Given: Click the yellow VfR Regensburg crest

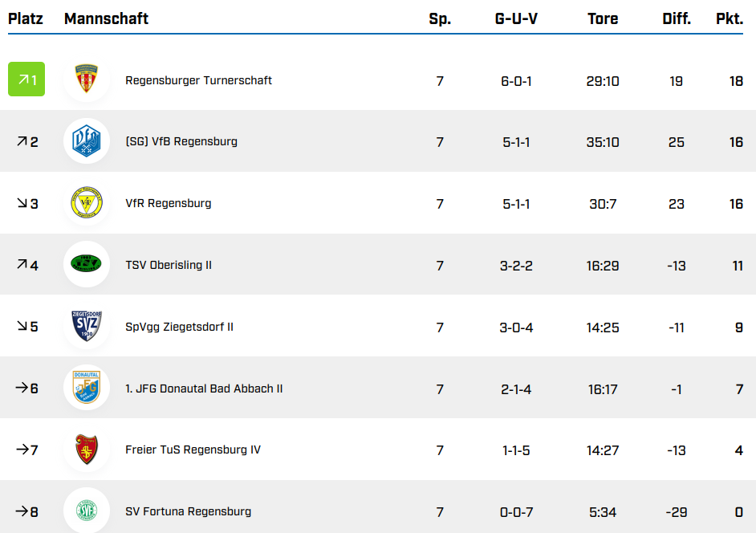Looking at the screenshot, I should click(86, 203).
